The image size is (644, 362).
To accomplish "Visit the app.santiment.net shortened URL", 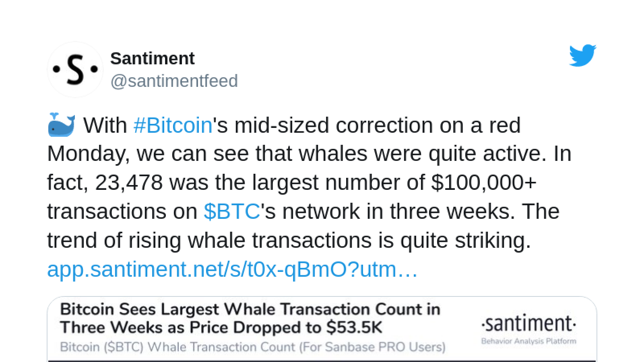I will click(232, 269).
